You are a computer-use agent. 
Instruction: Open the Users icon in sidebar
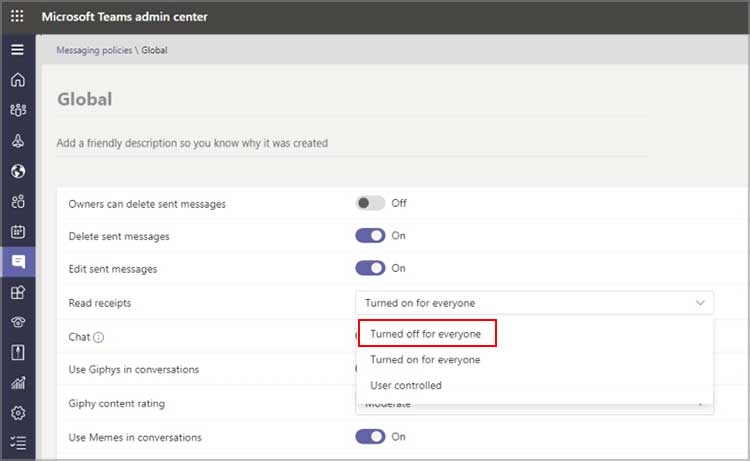pos(18,201)
